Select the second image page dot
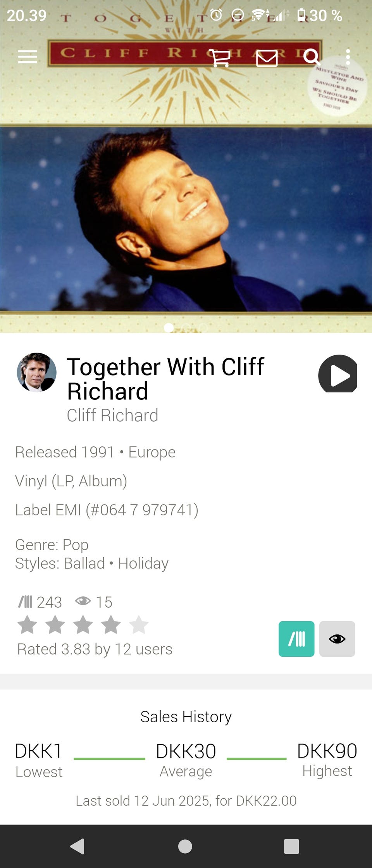372x868 pixels. tap(186, 328)
